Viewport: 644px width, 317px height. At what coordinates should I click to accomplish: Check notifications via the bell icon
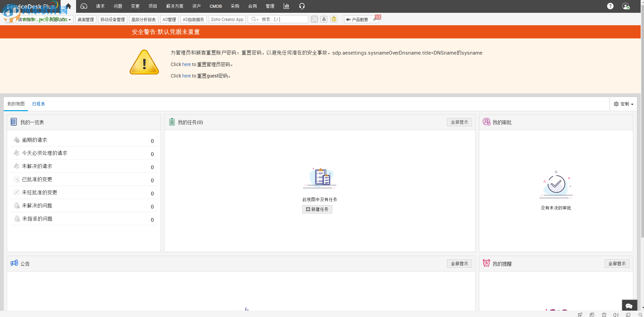coord(324,19)
